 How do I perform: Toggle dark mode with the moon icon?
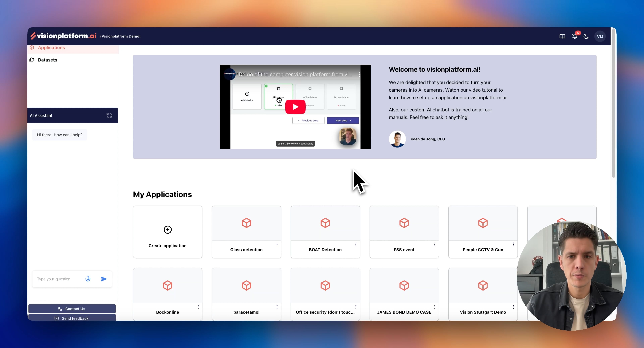(x=586, y=36)
